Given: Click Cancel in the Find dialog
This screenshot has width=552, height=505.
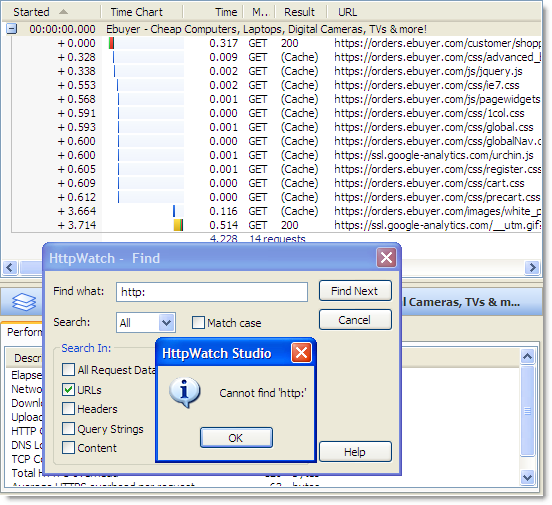Looking at the screenshot, I should click(x=355, y=320).
